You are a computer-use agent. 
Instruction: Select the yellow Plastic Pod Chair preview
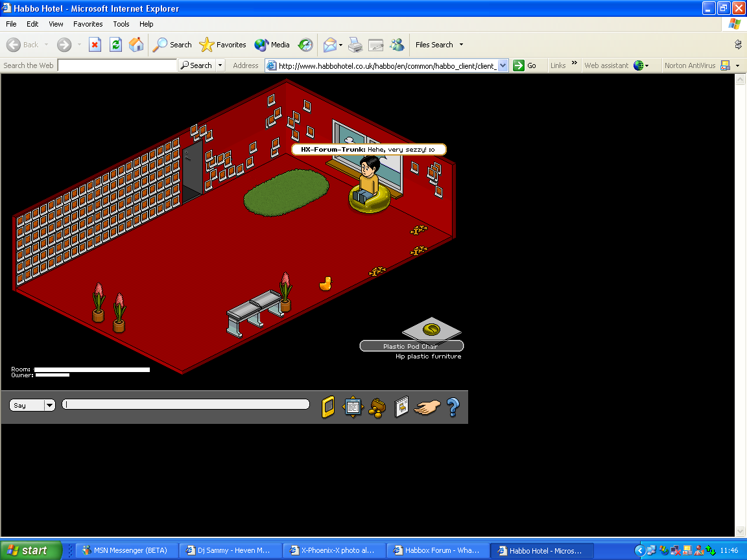tap(431, 329)
